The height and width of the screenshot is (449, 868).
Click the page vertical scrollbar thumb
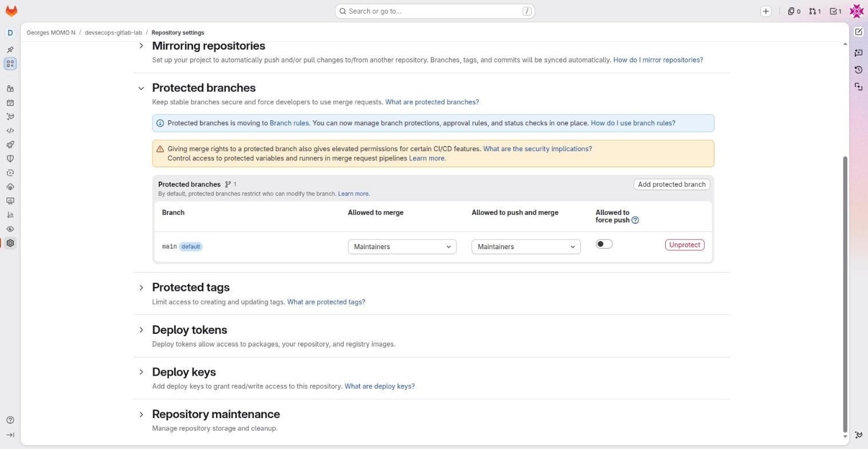[845, 294]
